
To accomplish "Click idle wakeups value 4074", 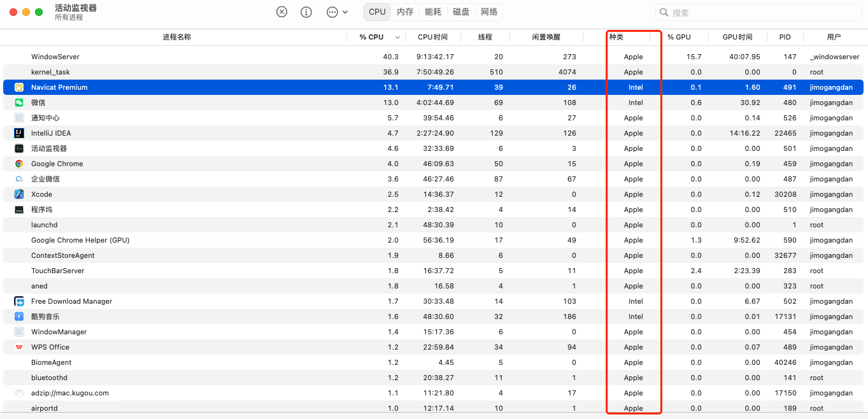I will click(567, 72).
